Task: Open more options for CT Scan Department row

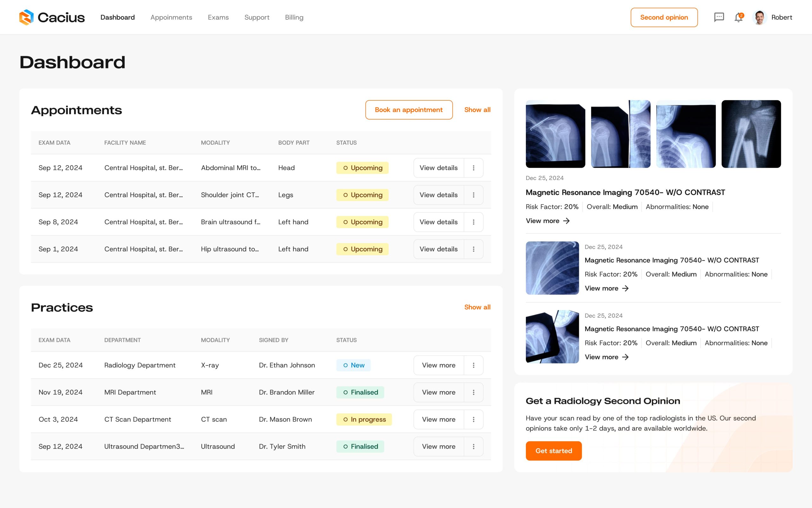Action: pos(474,419)
